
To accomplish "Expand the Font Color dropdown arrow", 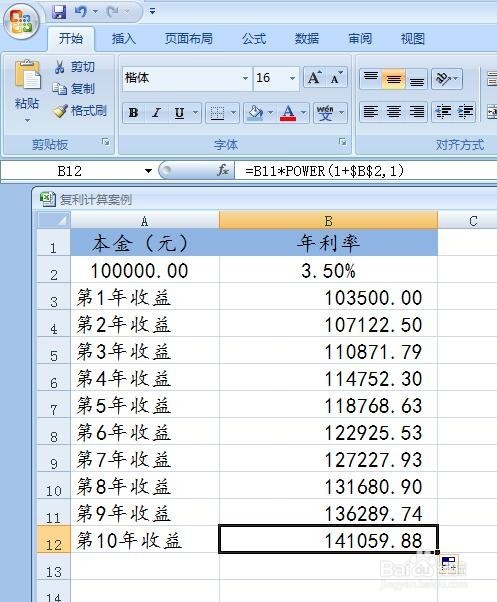I will point(304,113).
